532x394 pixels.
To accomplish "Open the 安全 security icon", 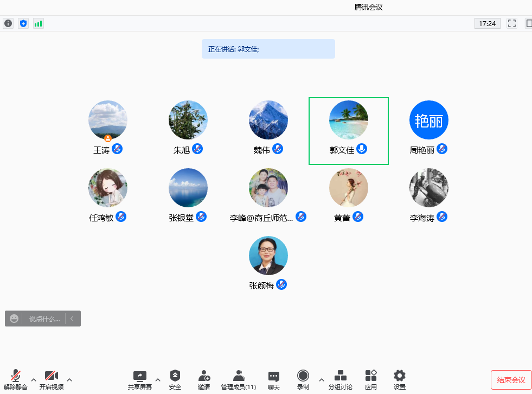I will click(175, 379).
